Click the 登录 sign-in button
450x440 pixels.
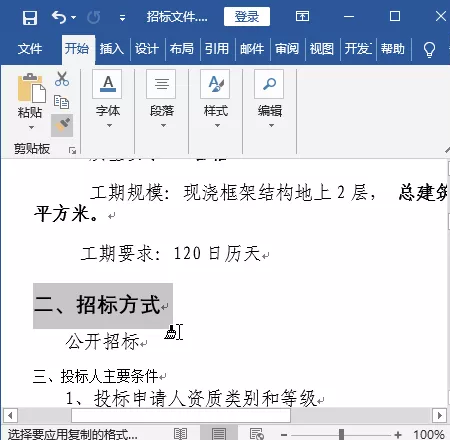247,17
